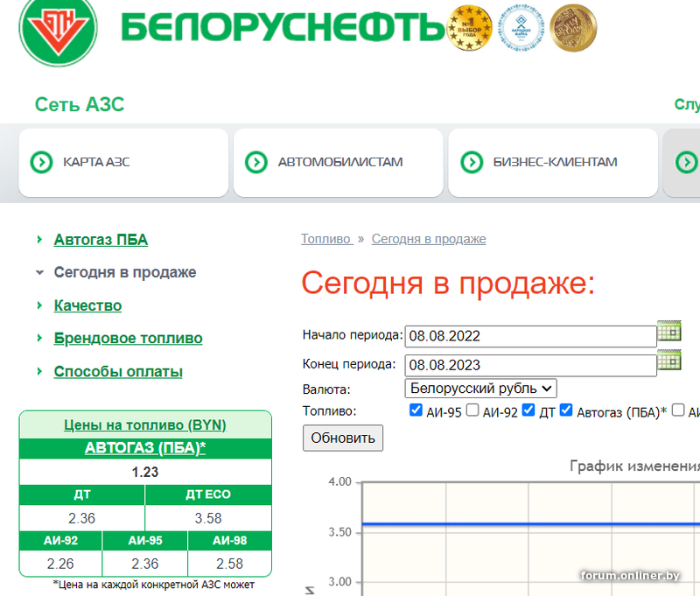Click the Сегодня в продаже breadcrumb link
Viewport: 700px width, 596px height.
point(429,239)
